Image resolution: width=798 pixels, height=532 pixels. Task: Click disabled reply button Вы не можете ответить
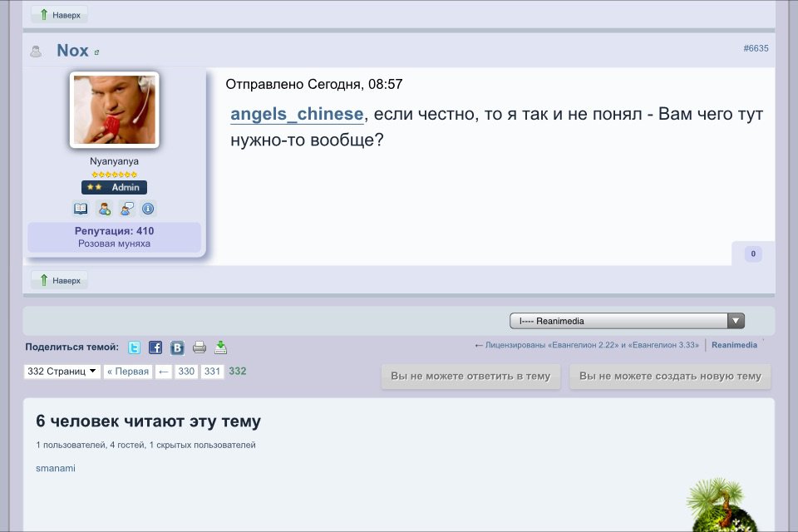pos(470,377)
